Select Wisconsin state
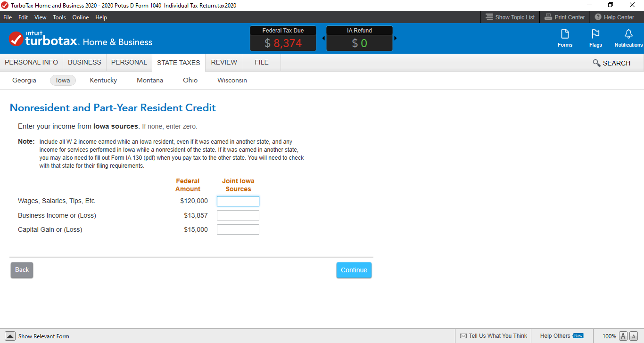The width and height of the screenshot is (644, 343). (x=232, y=80)
